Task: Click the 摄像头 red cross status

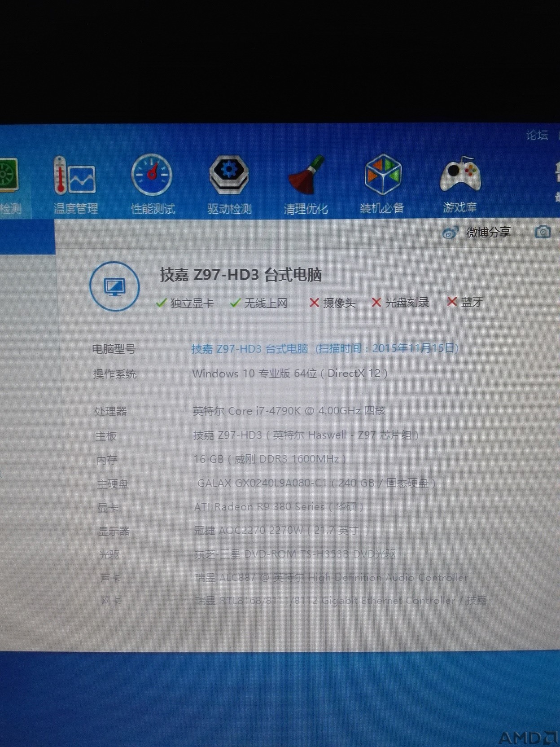Action: pyautogui.click(x=332, y=303)
